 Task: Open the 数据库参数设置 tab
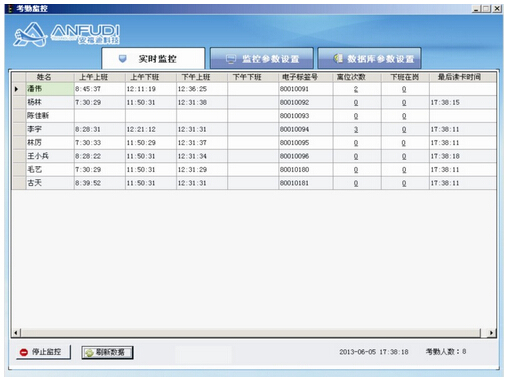(369, 59)
